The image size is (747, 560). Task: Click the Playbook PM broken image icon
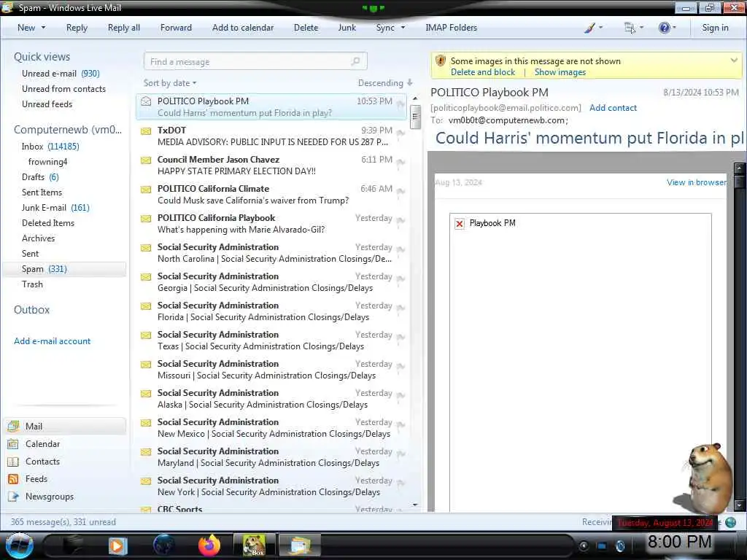[460, 223]
